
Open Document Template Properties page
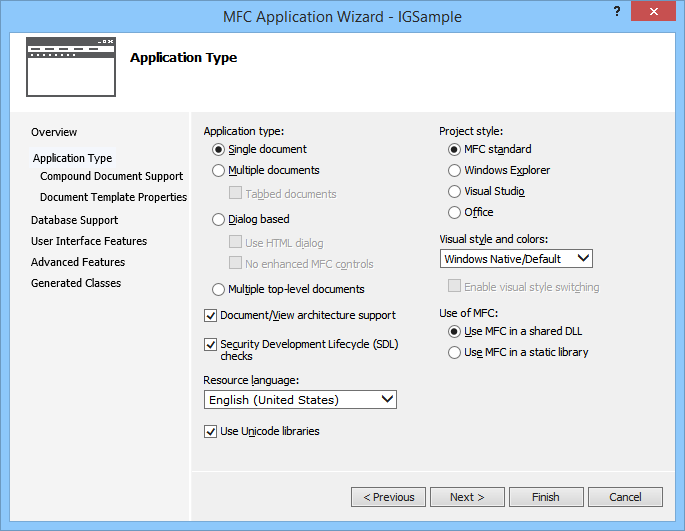click(x=113, y=198)
